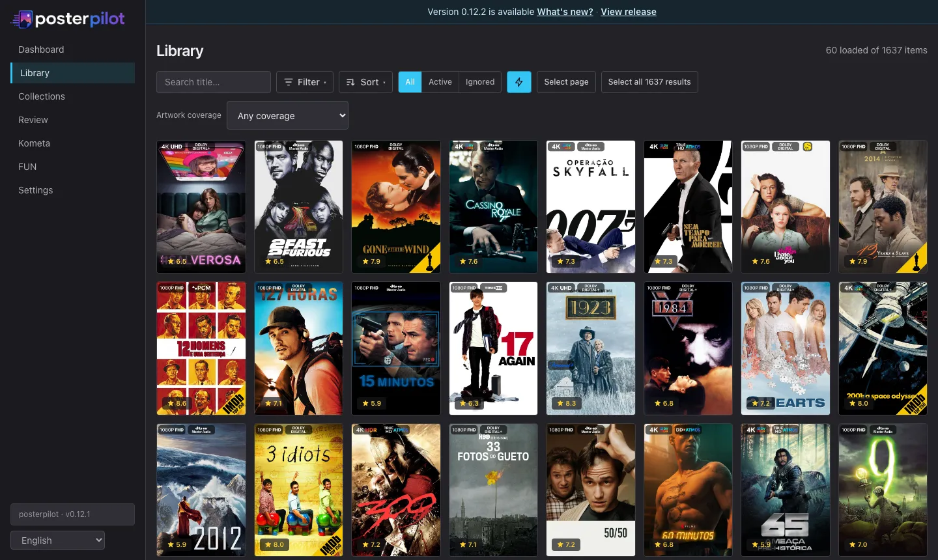Screen dimensions: 938x560
Task: Open the Sem Tempo Para Morrer poster
Action: click(x=688, y=206)
